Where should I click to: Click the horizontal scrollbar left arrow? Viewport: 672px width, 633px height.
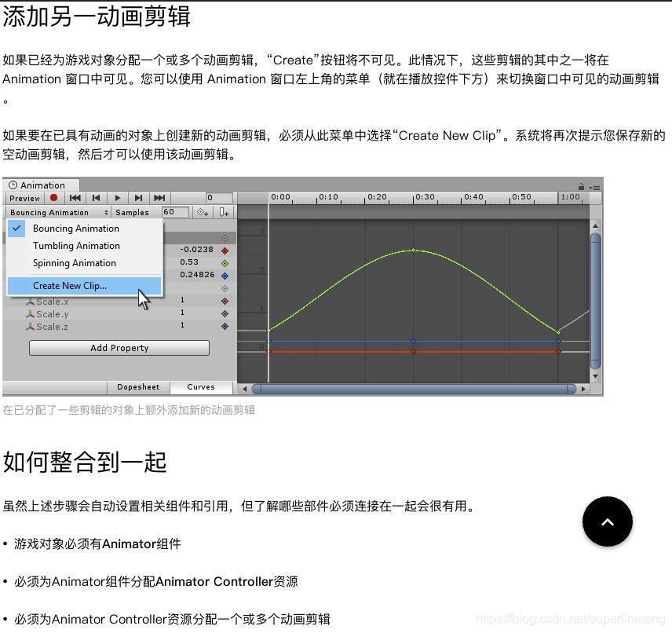pyautogui.click(x=244, y=389)
